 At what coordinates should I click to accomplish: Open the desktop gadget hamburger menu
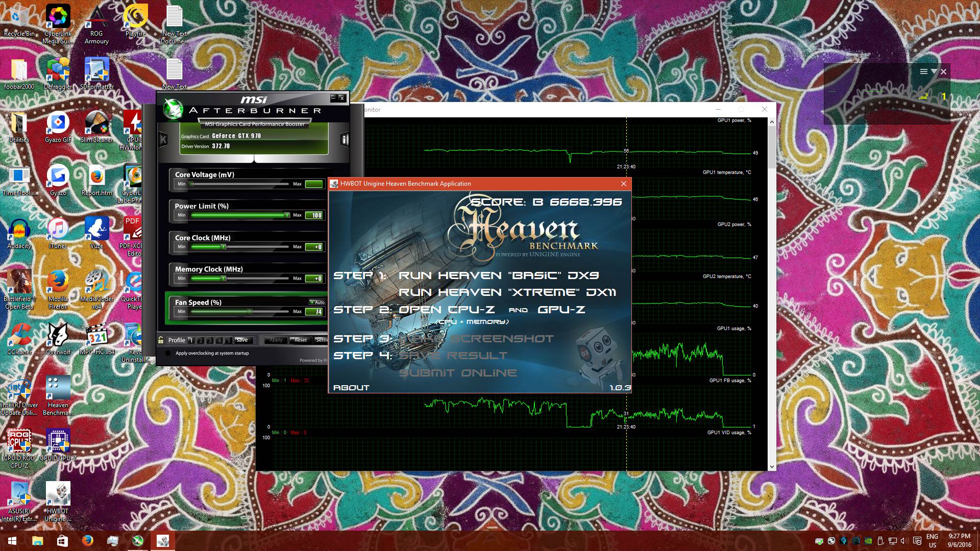coord(923,72)
